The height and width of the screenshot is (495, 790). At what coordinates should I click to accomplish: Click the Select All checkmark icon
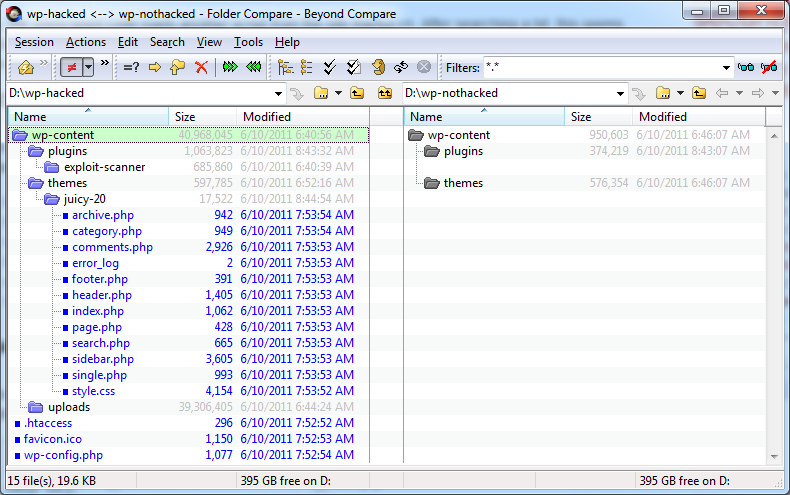[330, 67]
